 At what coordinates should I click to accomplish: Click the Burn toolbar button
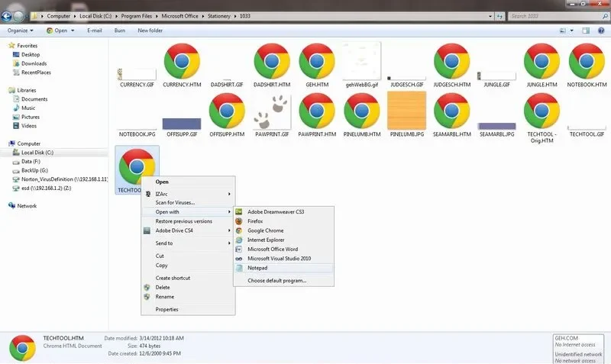[120, 31]
